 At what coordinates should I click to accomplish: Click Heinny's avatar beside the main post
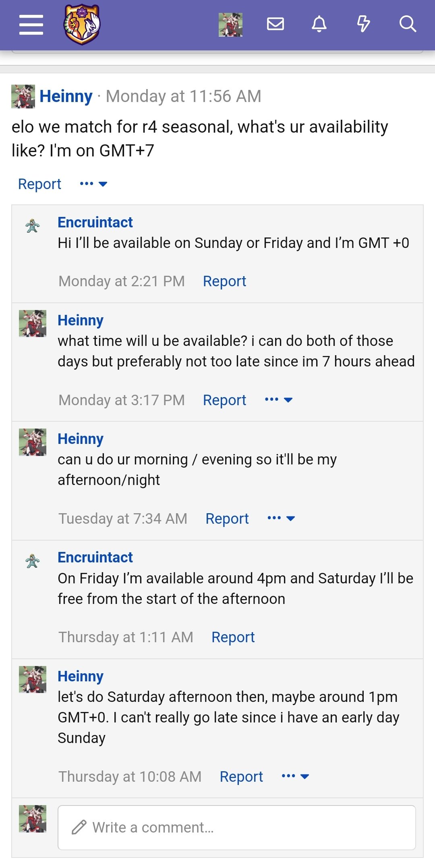23,96
